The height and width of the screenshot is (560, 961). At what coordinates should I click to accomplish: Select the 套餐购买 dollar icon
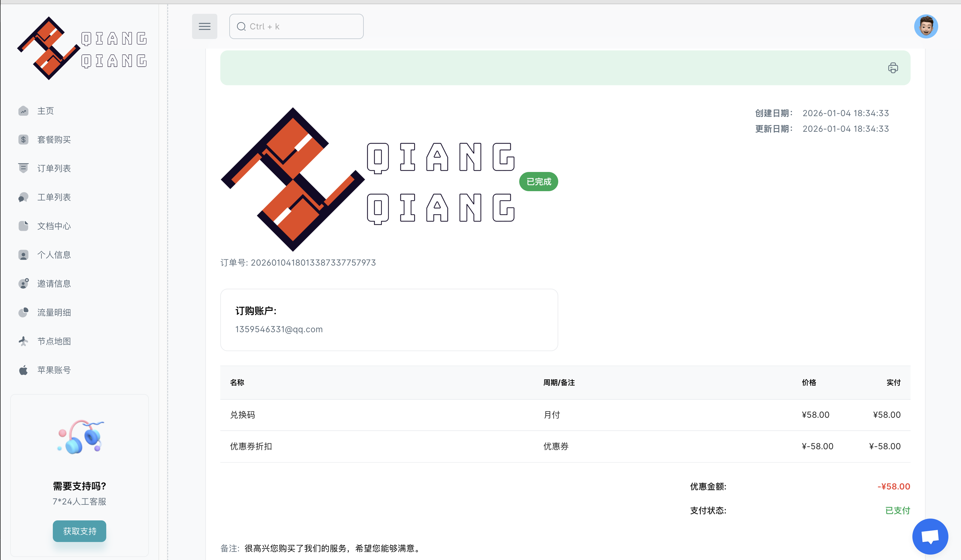pyautogui.click(x=23, y=140)
